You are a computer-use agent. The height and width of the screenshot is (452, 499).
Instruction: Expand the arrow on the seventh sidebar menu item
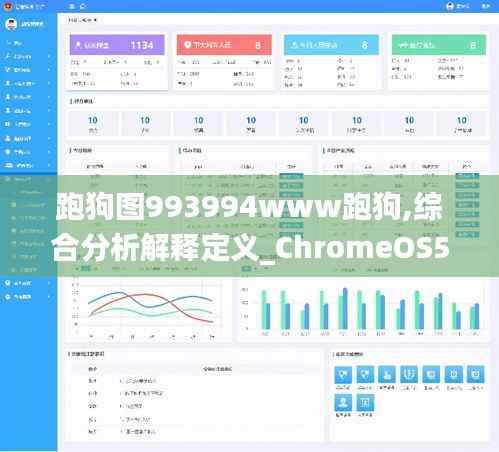tap(49, 124)
